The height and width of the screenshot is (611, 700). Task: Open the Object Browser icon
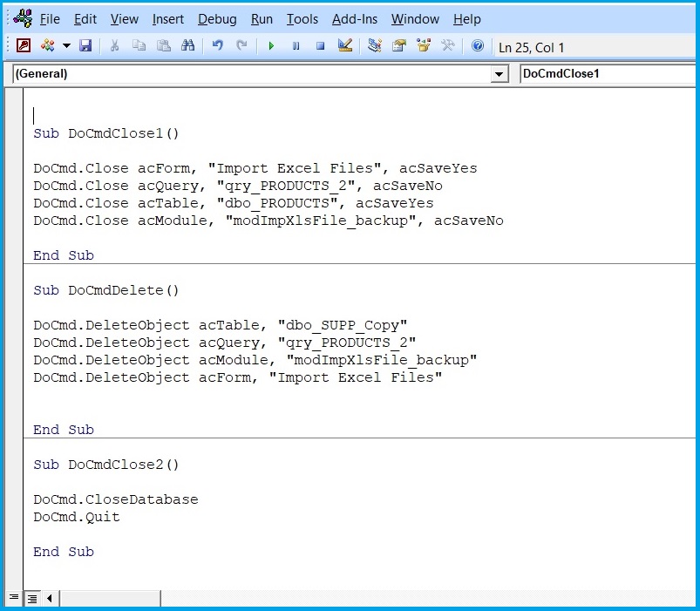click(424, 46)
